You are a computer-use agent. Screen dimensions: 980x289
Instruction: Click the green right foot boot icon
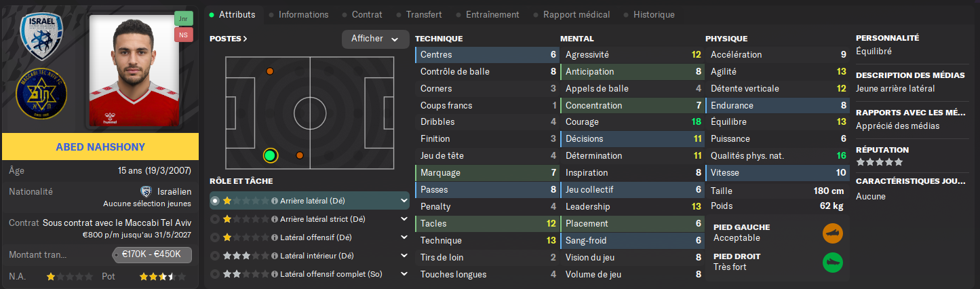click(832, 263)
